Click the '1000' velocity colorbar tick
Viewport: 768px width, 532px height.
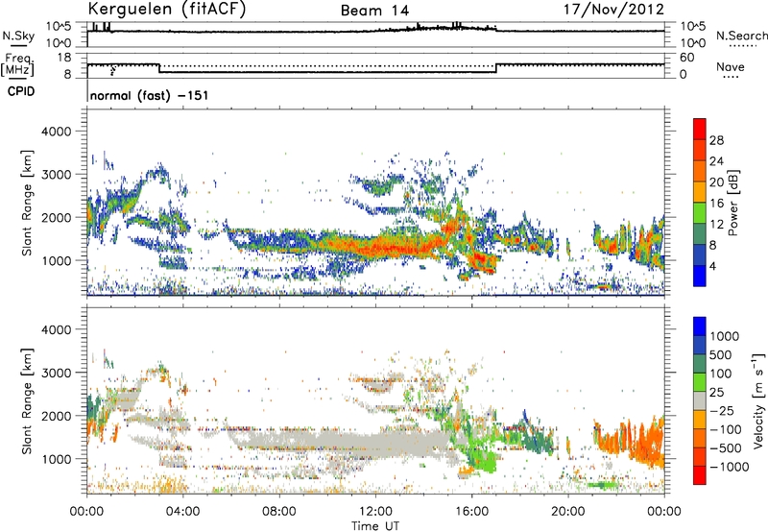[x=725, y=336]
